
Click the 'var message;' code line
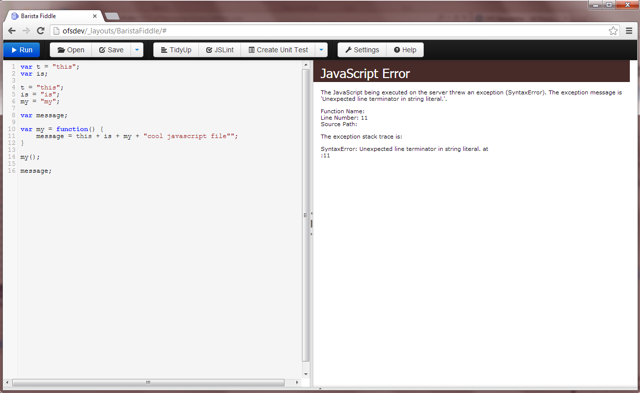pos(44,115)
